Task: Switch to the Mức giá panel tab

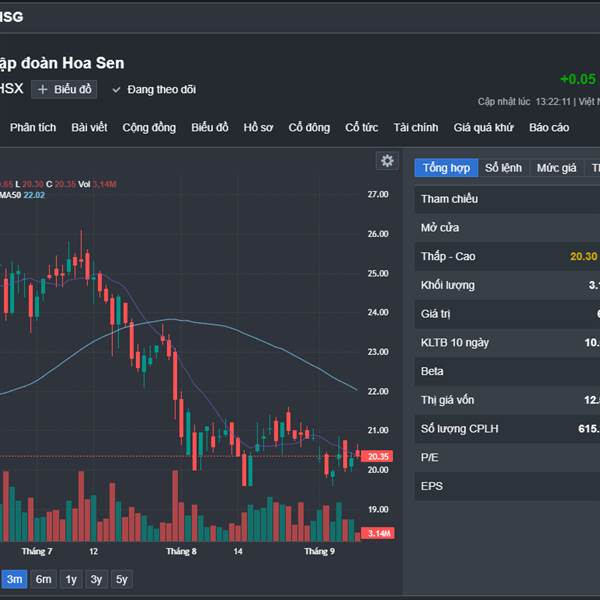Action: (556, 168)
